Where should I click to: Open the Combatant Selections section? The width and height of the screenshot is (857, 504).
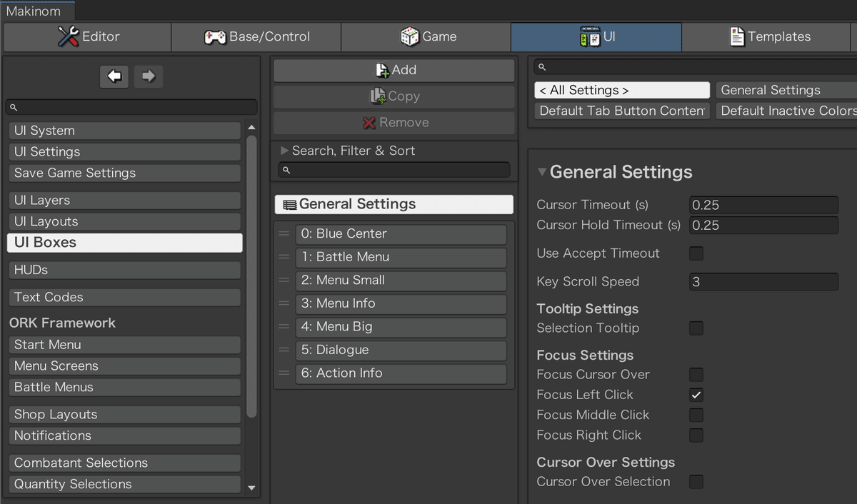(x=125, y=463)
